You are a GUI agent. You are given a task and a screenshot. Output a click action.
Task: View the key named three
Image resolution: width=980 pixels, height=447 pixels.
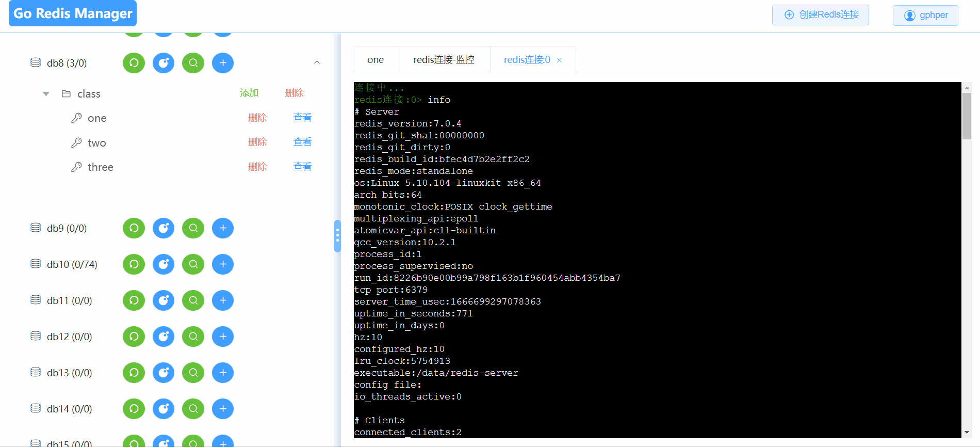[x=303, y=167]
